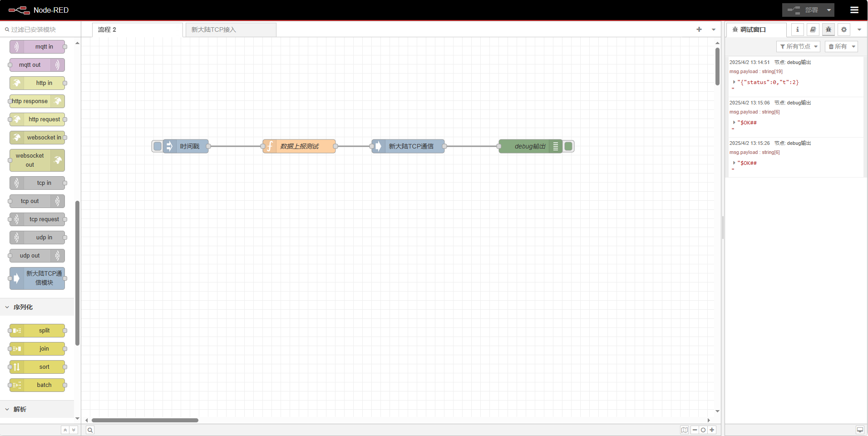
Task: Click the Deploy (部署) button
Action: pyautogui.click(x=803, y=10)
